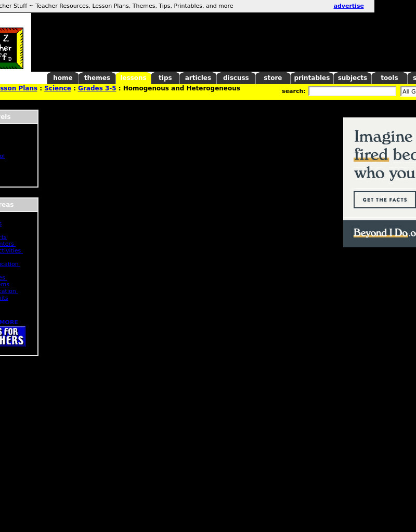Click the A to Z Teacher Stuff logo
This screenshot has height=532, width=416.
coord(11,48)
